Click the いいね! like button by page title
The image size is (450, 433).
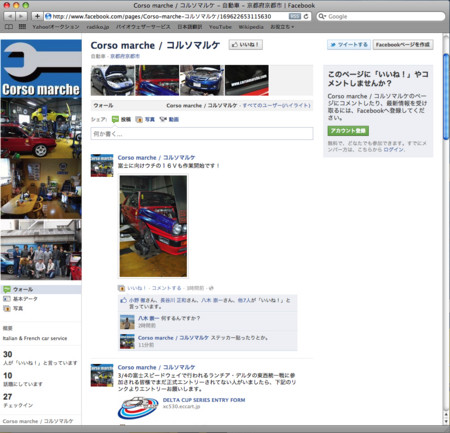[246, 45]
